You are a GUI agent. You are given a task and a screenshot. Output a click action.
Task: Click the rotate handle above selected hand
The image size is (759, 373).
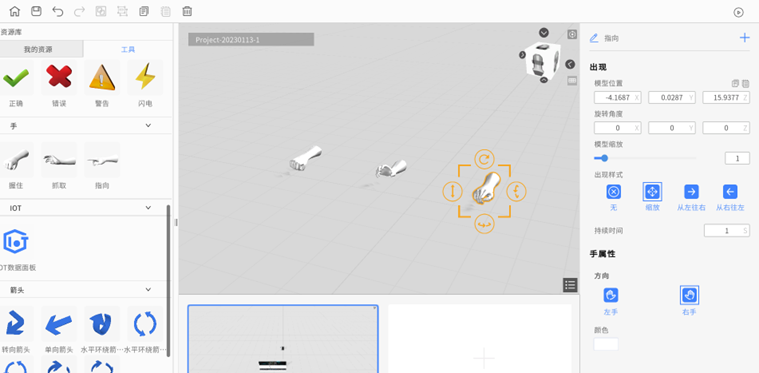click(x=484, y=159)
